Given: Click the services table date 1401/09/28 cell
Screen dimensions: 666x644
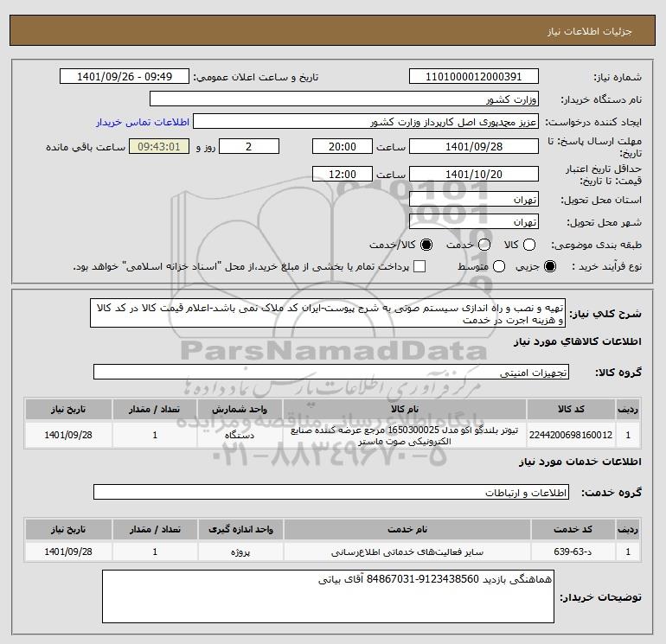Looking at the screenshot, I should [68, 552].
